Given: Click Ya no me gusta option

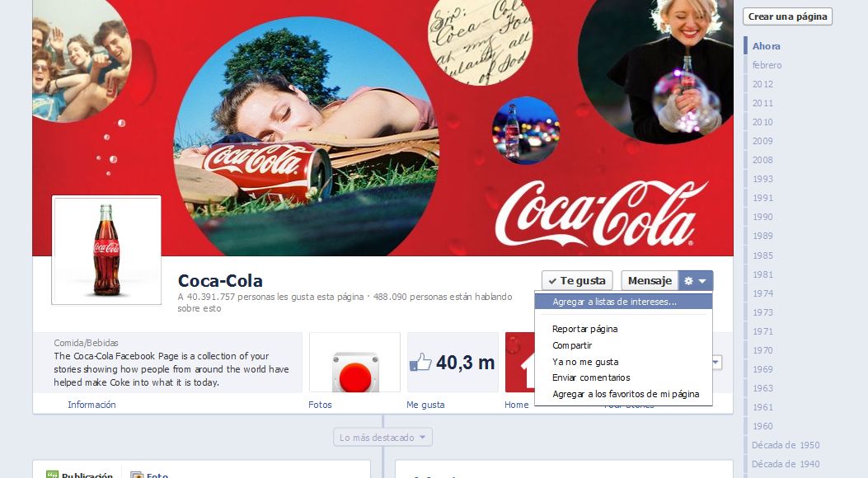Looking at the screenshot, I should 585,362.
